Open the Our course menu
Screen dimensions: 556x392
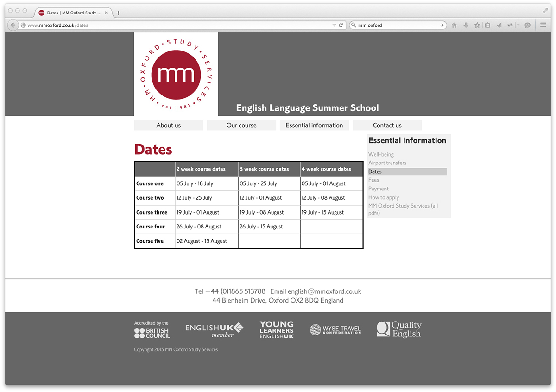(x=241, y=125)
